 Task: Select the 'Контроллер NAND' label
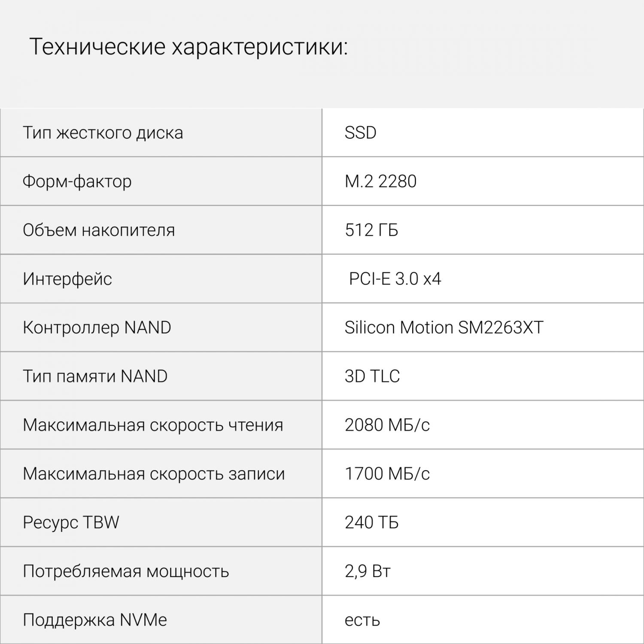tap(97, 328)
